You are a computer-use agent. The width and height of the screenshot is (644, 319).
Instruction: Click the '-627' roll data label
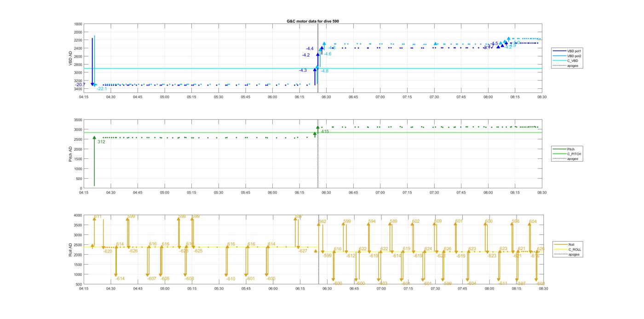click(302, 251)
